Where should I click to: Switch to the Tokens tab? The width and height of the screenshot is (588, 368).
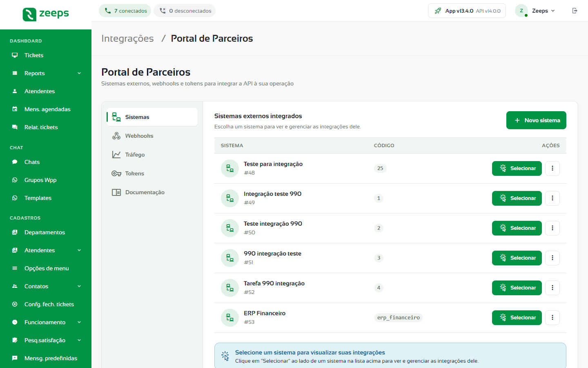[152, 173]
